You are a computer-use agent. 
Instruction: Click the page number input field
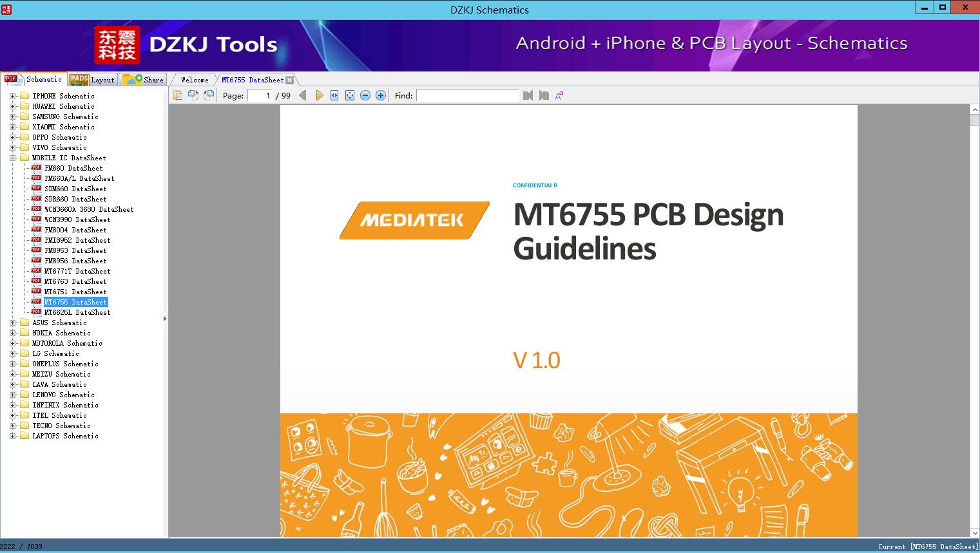coord(260,95)
